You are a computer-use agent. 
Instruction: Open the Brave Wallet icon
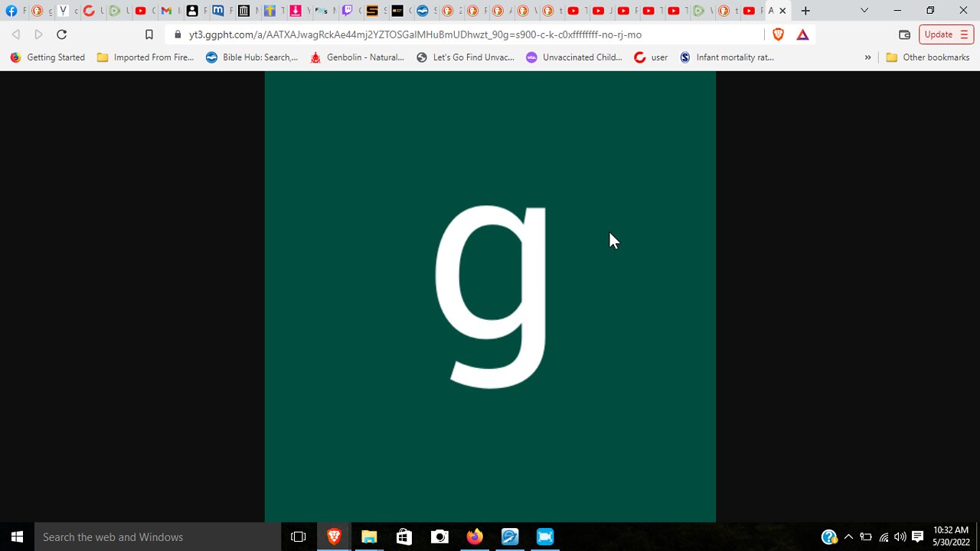[x=904, y=34]
